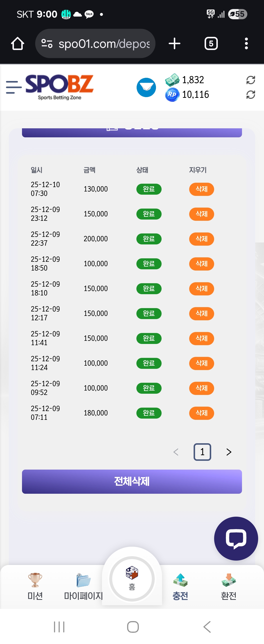Delete the 200,000 deposit record
The height and width of the screenshot is (644, 264).
coord(201,239)
